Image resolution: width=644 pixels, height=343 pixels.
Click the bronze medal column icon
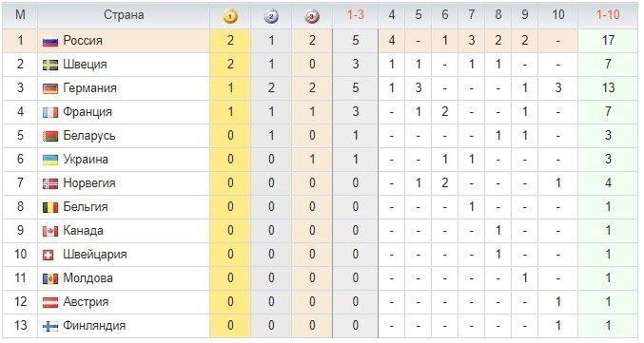point(312,16)
